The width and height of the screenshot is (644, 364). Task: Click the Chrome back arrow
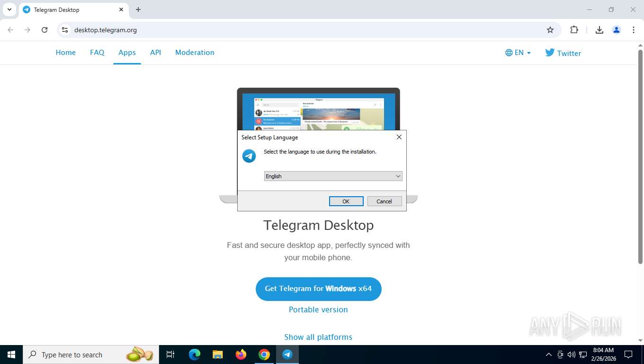click(x=10, y=30)
